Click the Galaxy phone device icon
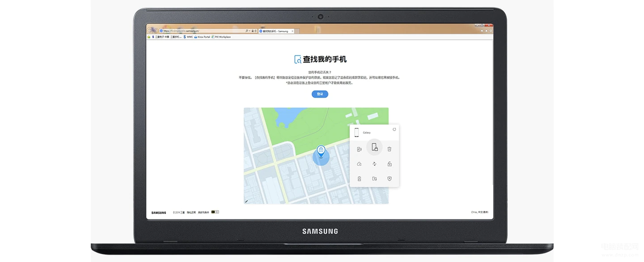Screen dimensions: 644x262 coord(356,133)
